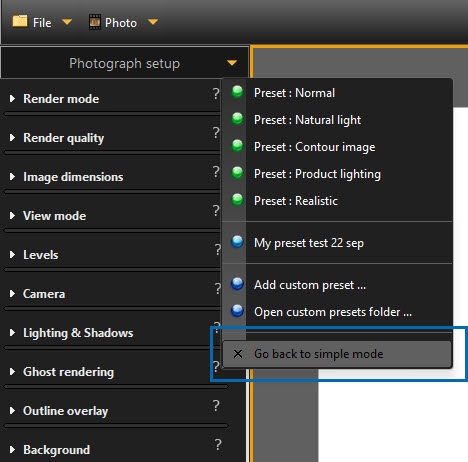
Task: Select Preset : Normal
Action: (x=337, y=93)
